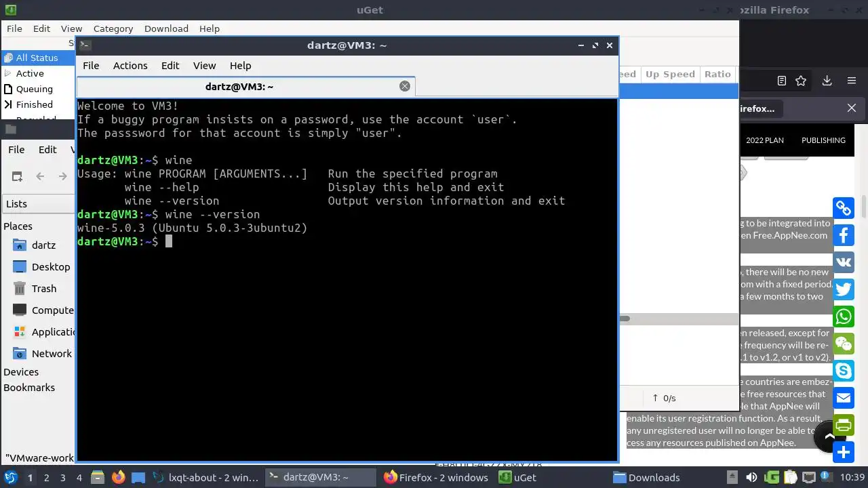Select the dartz@VM3 terminal tab
This screenshot has width=868, height=488.
tap(245, 87)
